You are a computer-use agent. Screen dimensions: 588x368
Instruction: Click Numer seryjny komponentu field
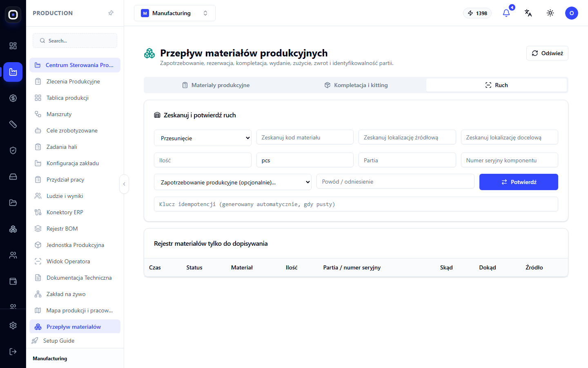pos(510,160)
